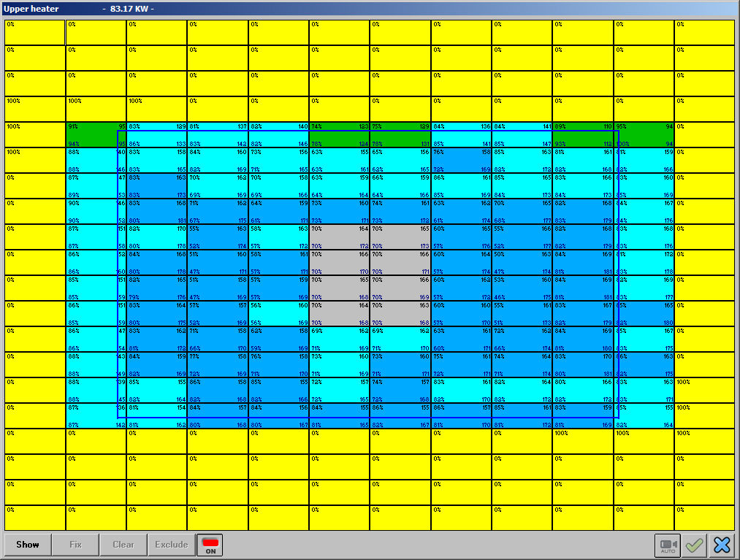Cancel using the blue X icon

tap(722, 545)
